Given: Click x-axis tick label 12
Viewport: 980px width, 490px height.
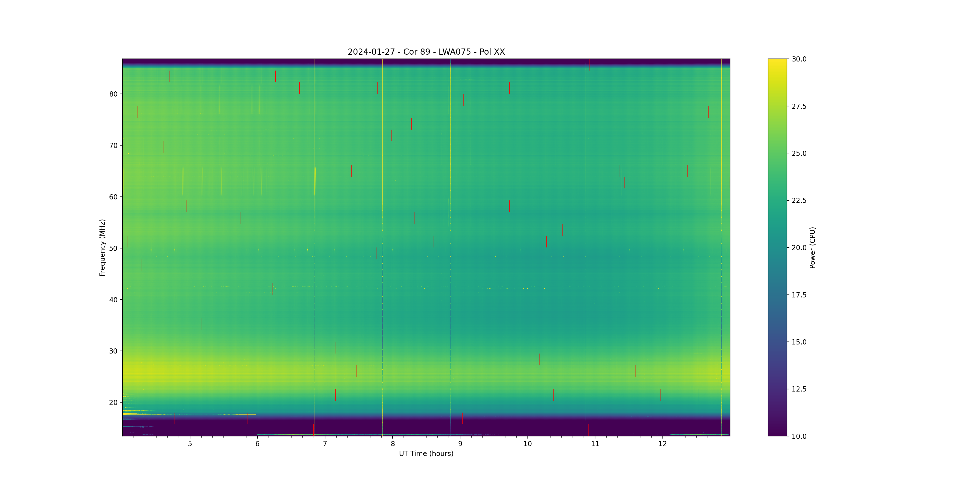Looking at the screenshot, I should 663,444.
